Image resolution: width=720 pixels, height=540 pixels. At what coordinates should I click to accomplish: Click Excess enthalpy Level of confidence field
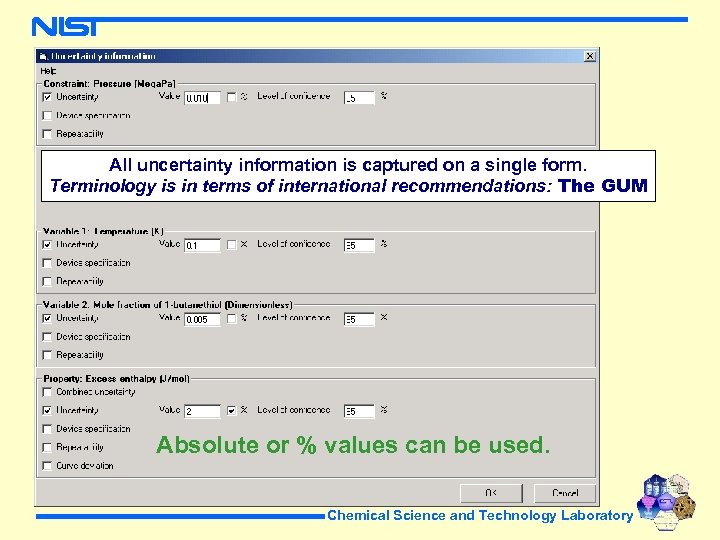[x=359, y=411]
